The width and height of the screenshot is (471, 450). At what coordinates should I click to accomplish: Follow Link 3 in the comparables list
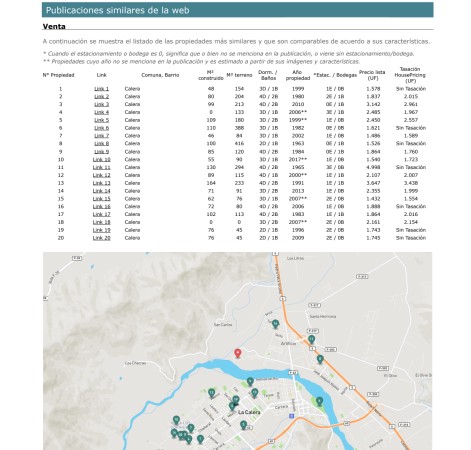[101, 104]
